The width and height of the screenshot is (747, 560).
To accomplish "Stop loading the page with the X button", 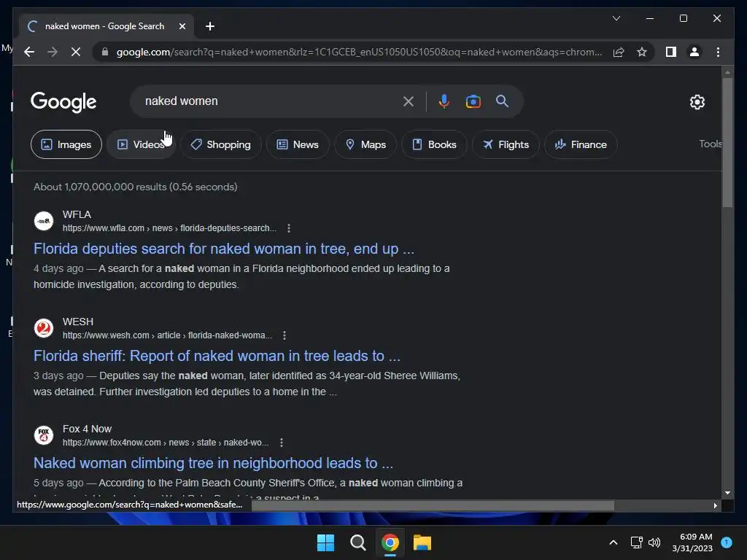I will tap(76, 52).
